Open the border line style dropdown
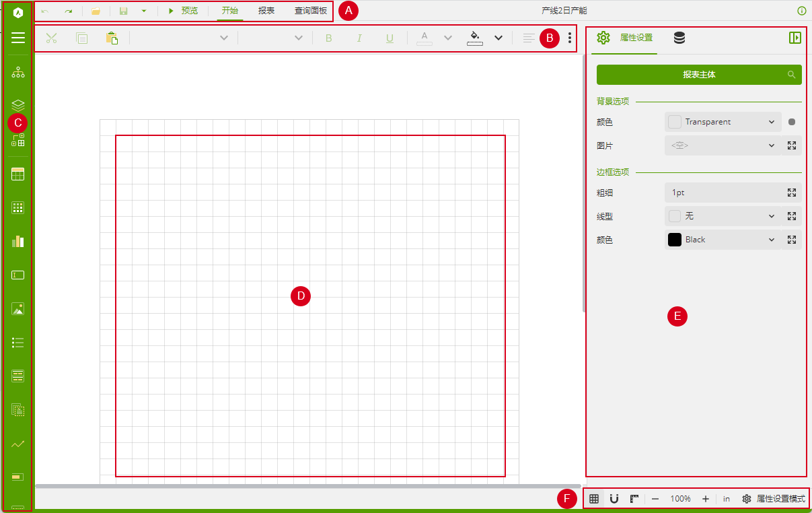The height and width of the screenshot is (513, 812). point(771,216)
